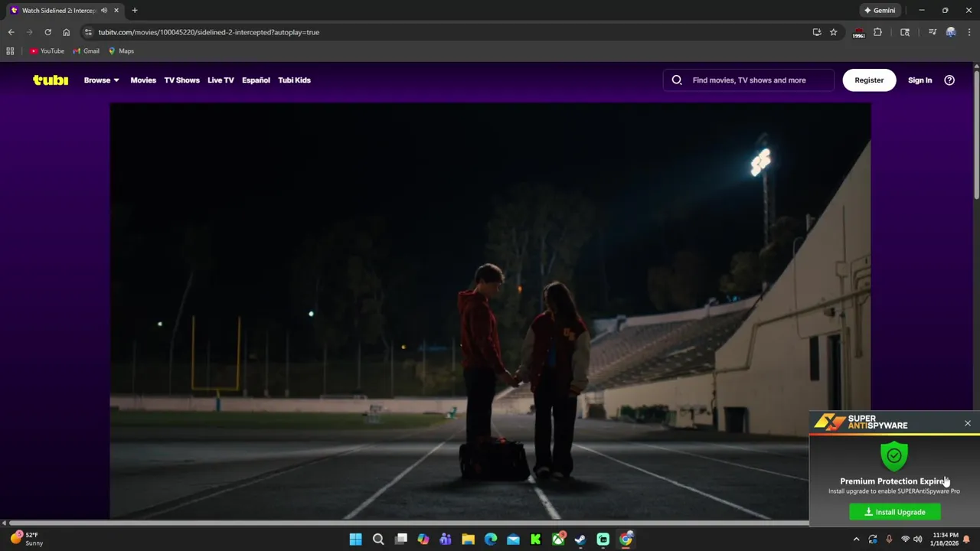The image size is (980, 551).
Task: Click the browser address bar URL
Action: [208, 32]
